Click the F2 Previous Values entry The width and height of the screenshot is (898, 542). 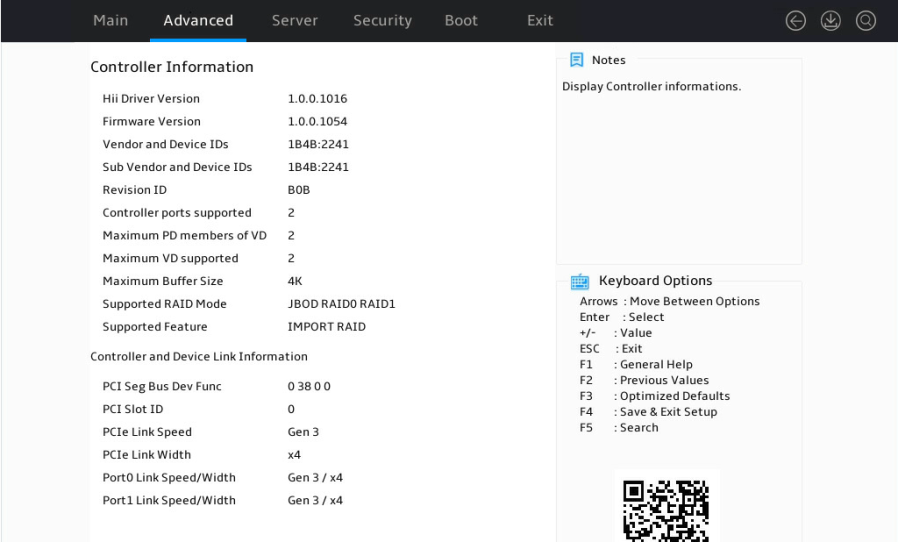pos(644,380)
